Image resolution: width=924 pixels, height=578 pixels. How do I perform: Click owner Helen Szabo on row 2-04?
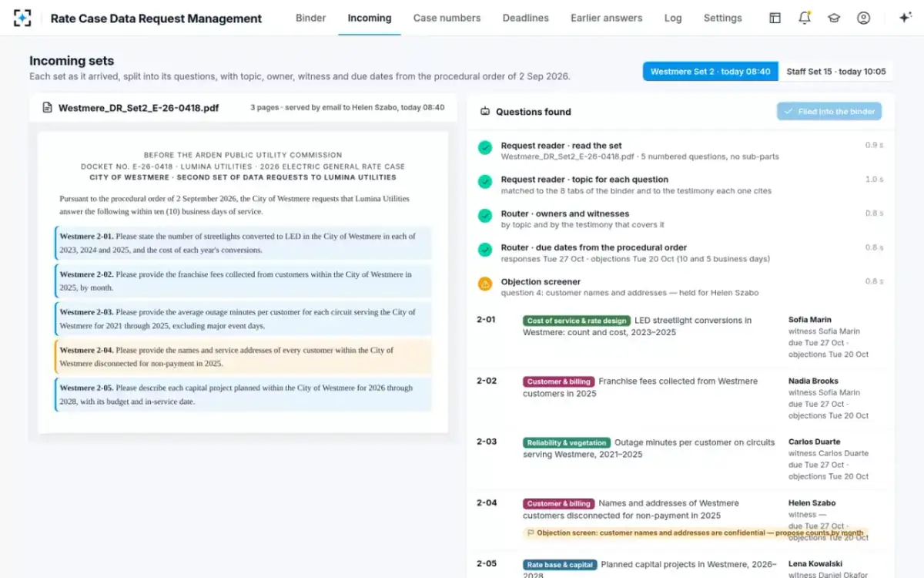(812, 503)
